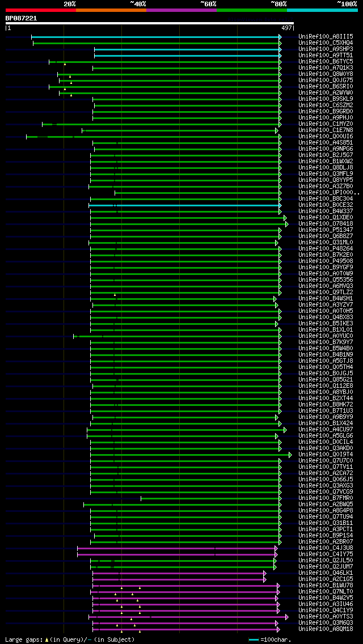Go to UniRef100_Q0I9T4 hit label

pos(326,455)
